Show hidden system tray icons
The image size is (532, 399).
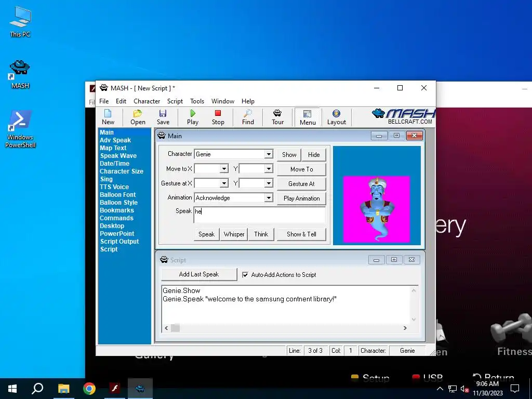click(x=440, y=389)
